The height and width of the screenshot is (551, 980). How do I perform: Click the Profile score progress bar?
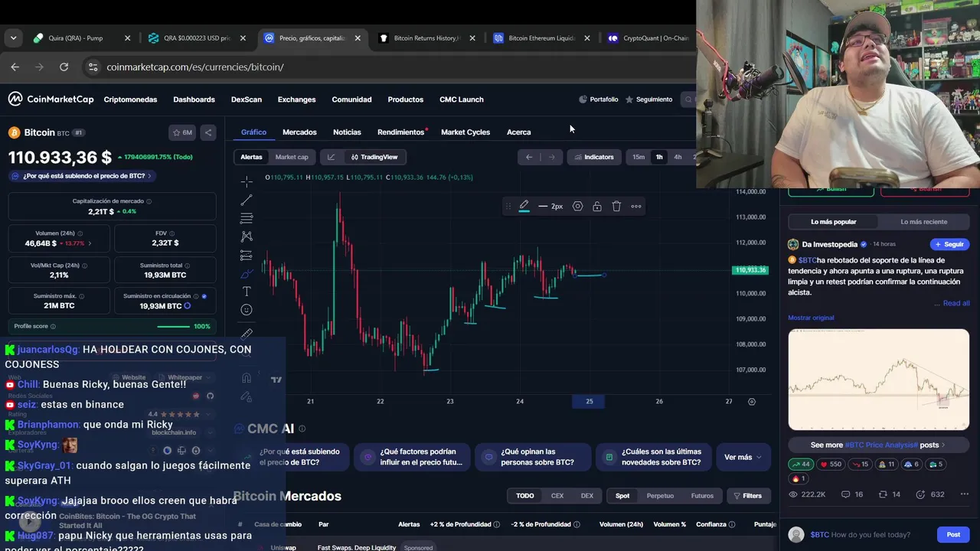[173, 327]
